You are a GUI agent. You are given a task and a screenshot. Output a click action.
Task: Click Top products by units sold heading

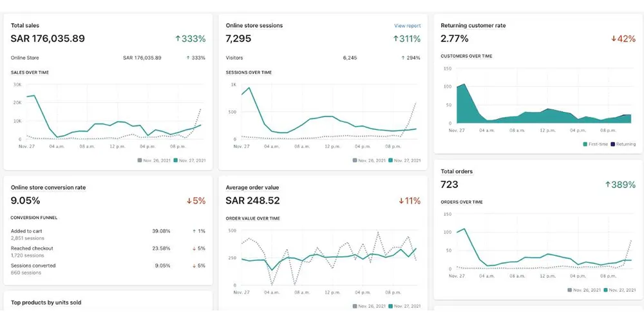[x=46, y=303]
